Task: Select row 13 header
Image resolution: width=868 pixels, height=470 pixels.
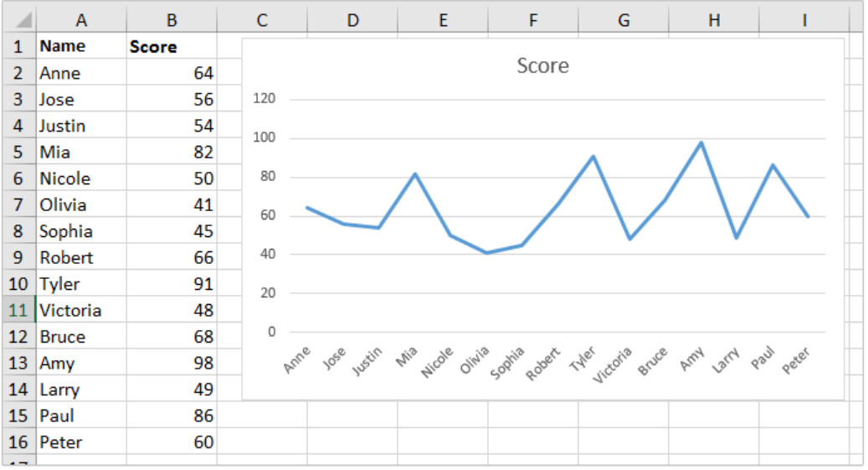Action: (x=18, y=363)
